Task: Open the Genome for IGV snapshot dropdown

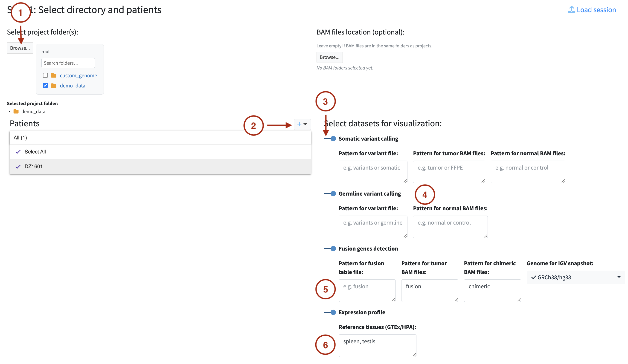Action: tap(576, 277)
